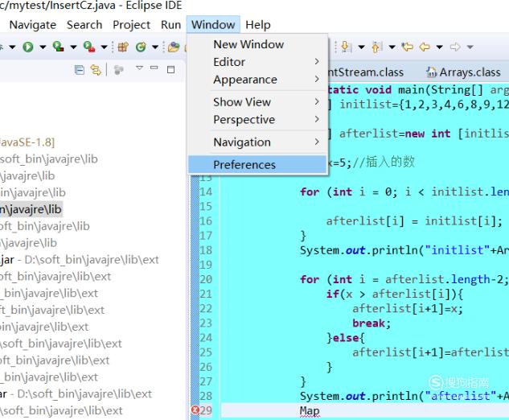Viewport: 509px width, 420px height.
Task: Open the Project menu
Action: click(x=131, y=25)
